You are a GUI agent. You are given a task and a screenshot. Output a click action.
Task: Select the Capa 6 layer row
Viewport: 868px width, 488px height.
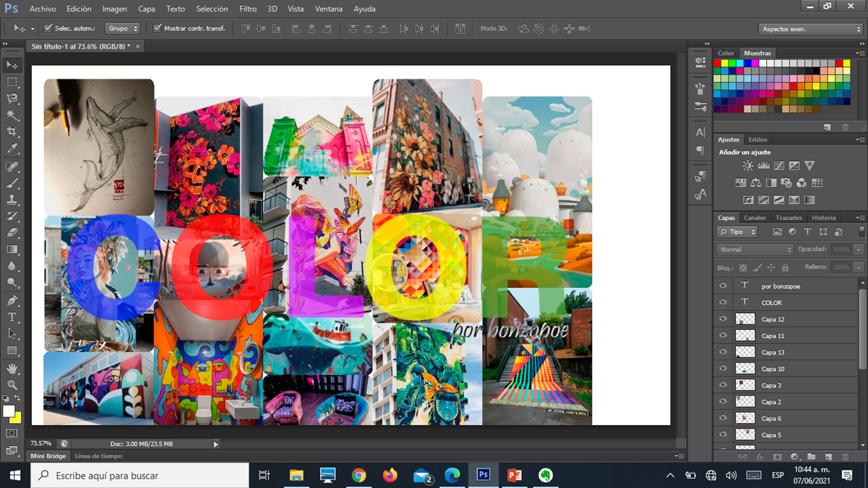click(x=786, y=418)
